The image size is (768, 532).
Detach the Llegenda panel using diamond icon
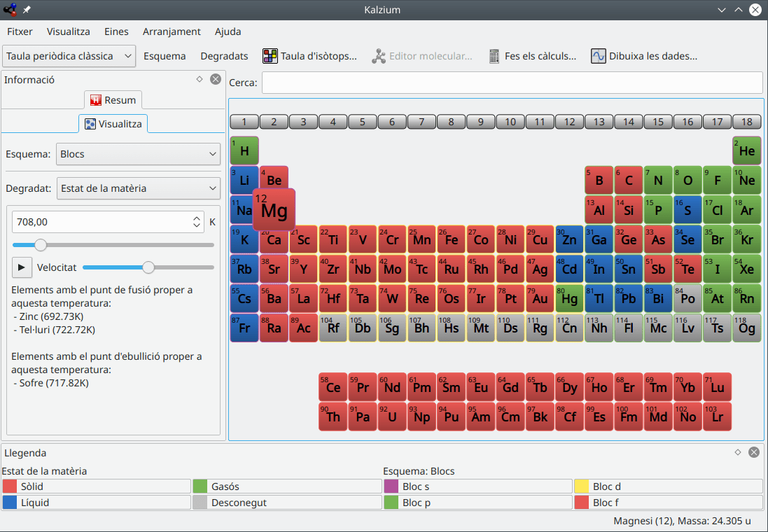point(738,452)
